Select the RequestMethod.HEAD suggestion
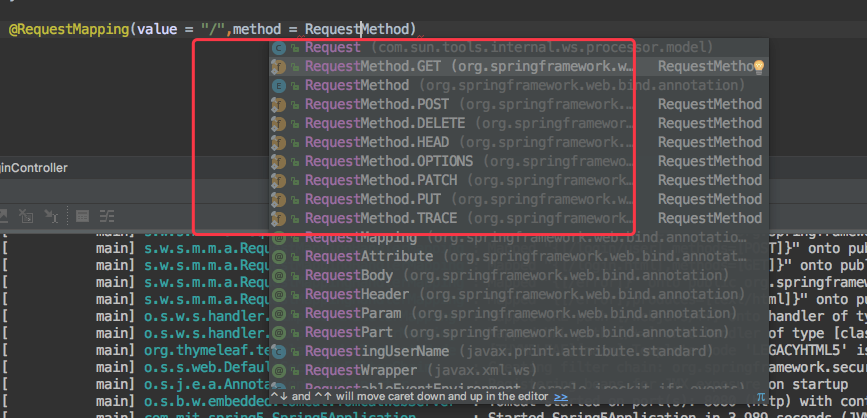The image size is (867, 418). (x=519, y=142)
